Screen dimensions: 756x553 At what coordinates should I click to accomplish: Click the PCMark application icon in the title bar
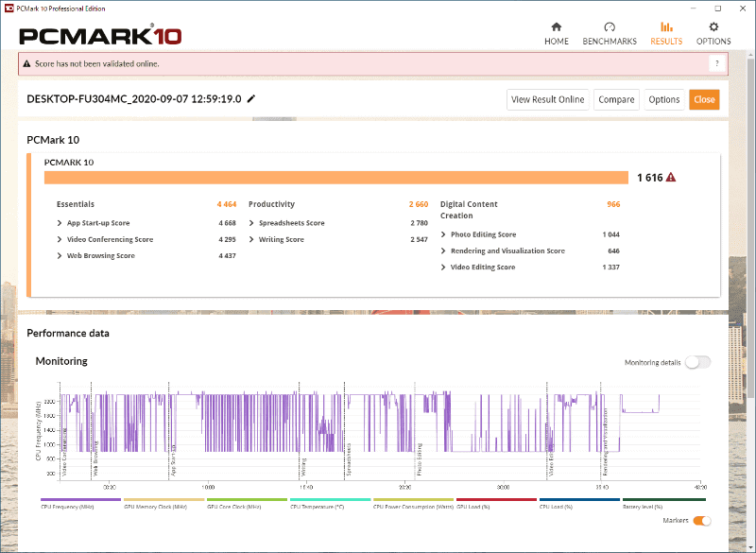[10, 8]
